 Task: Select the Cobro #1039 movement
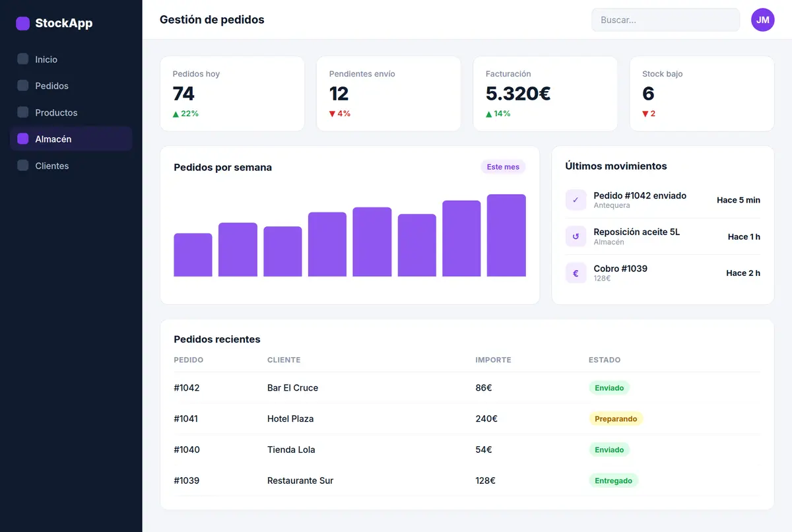pyautogui.click(x=663, y=273)
